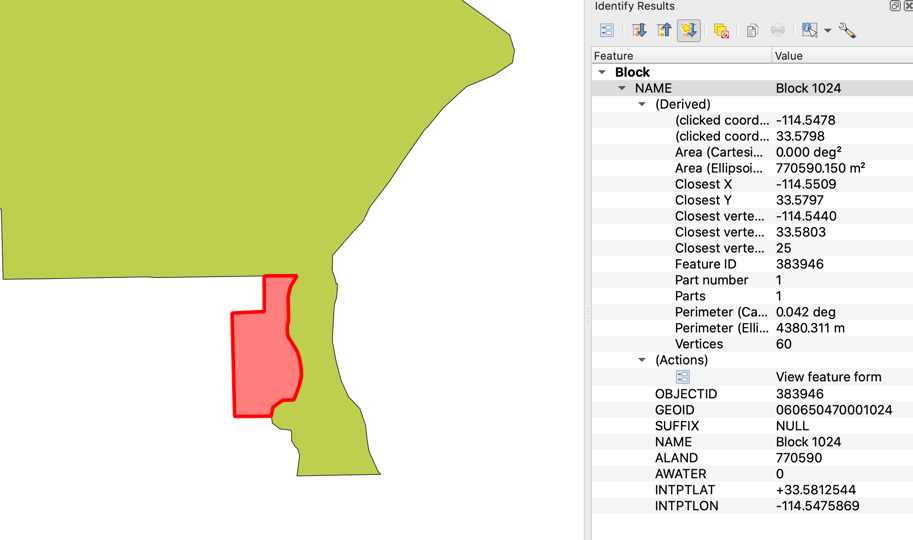This screenshot has width=913, height=540.
Task: Select the clicked coordinate 33.5798 value
Action: pyautogui.click(x=800, y=136)
